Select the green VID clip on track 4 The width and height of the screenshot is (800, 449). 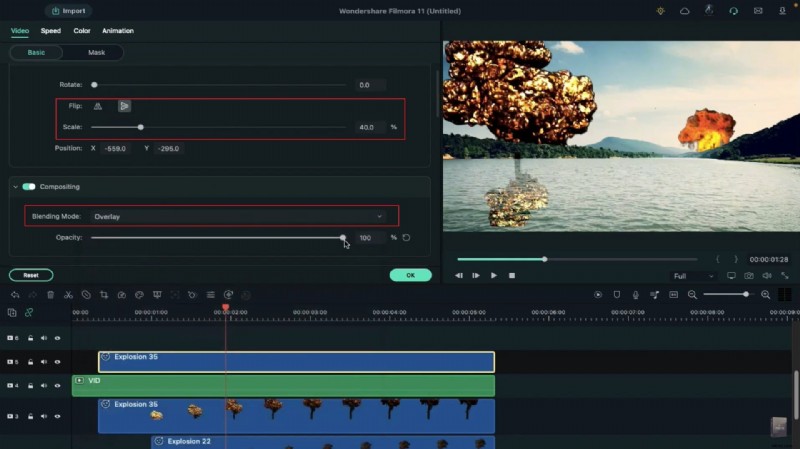283,386
